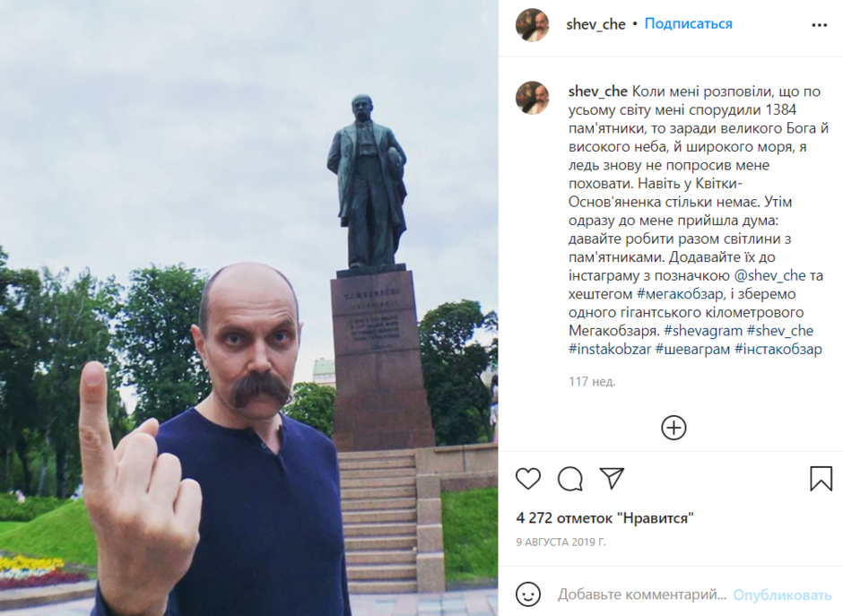Click the Опубликовать post comment button

[x=782, y=595]
